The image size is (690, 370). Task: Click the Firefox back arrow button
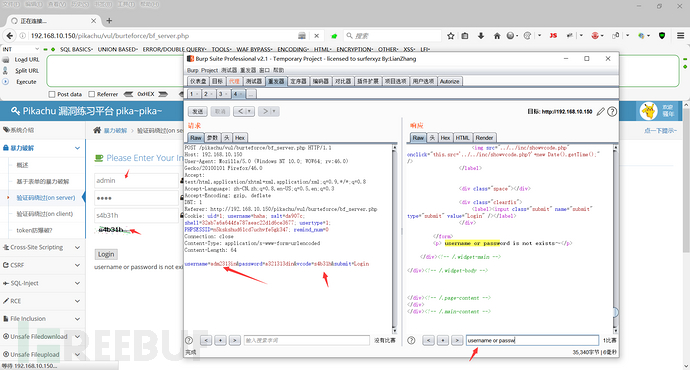click(x=9, y=36)
